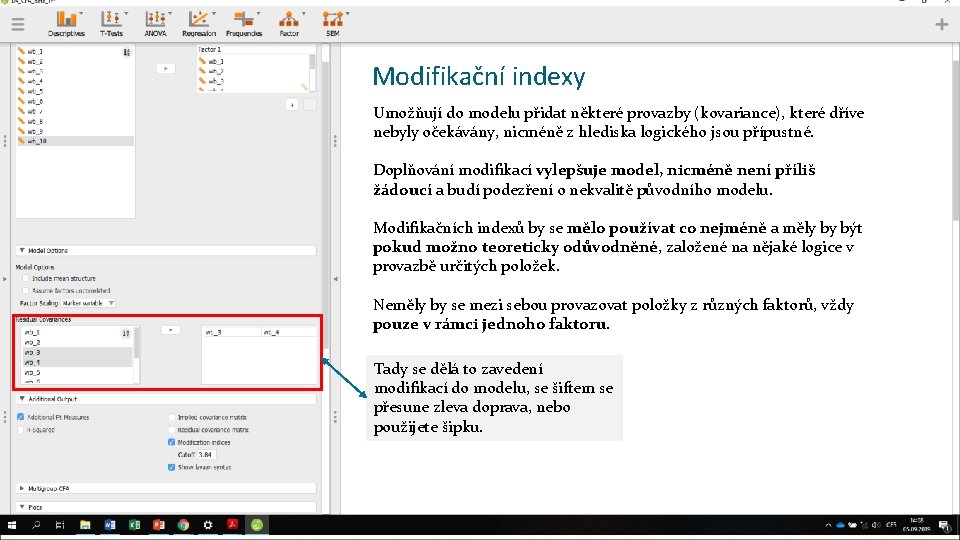This screenshot has height=540, width=960.
Task: Click the collapse arrow on the panel divider
Action: (336, 279)
